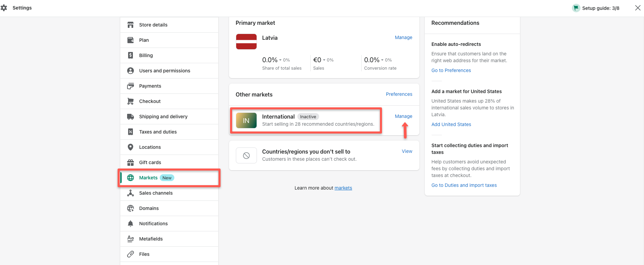This screenshot has height=265, width=644.
Task: Click the Files paperclip icon
Action: tap(130, 254)
